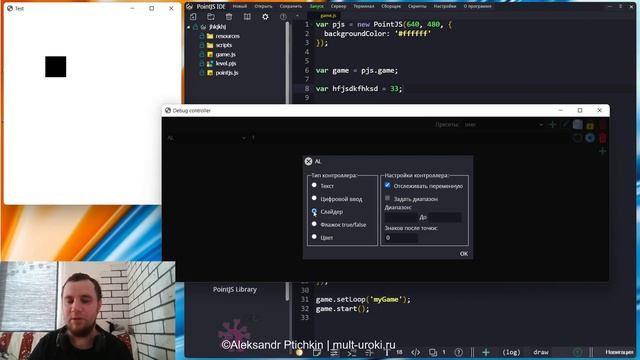Viewport: 640px width, 360px height.
Task: Click the black square in Test window
Action: [x=56, y=67]
